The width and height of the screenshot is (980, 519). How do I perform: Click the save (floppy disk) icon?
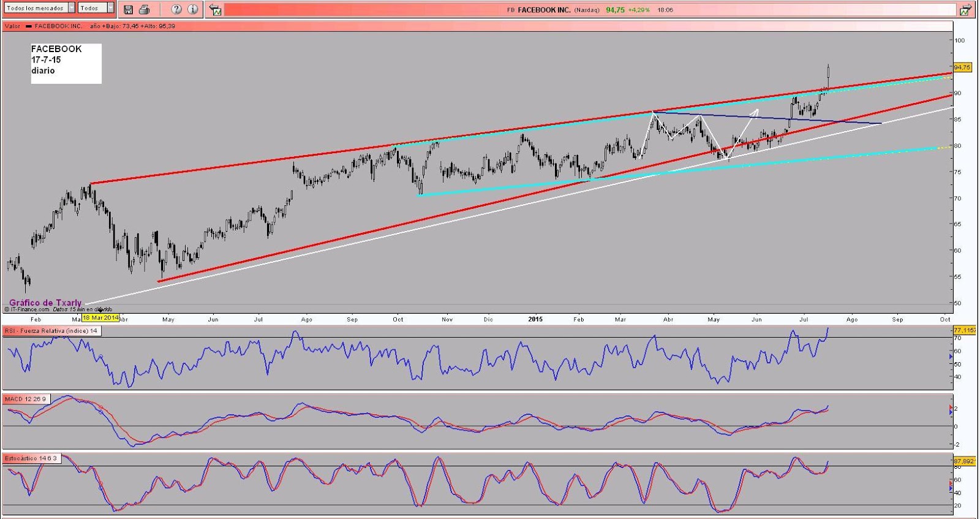coord(128,9)
